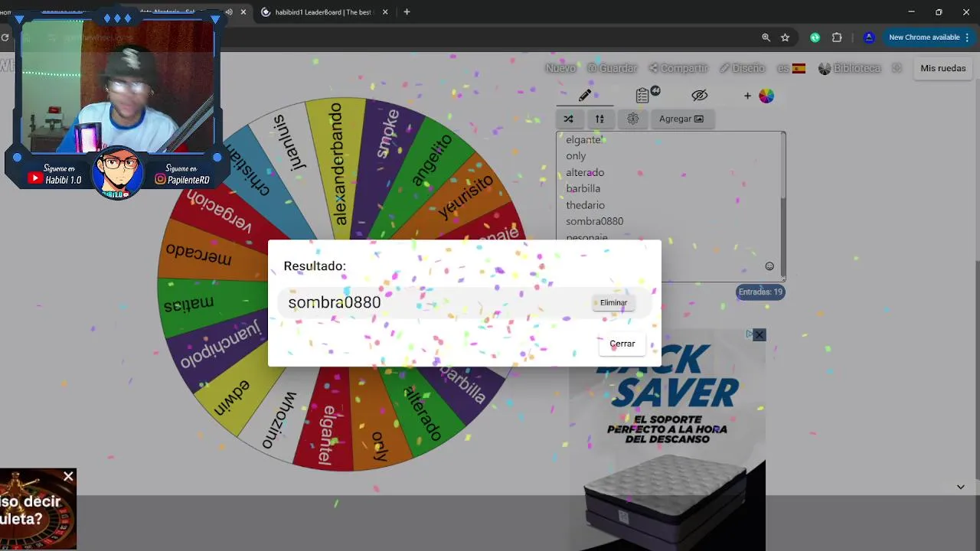
Task: Click the 'alterado' entry in the list
Action: 585,172
